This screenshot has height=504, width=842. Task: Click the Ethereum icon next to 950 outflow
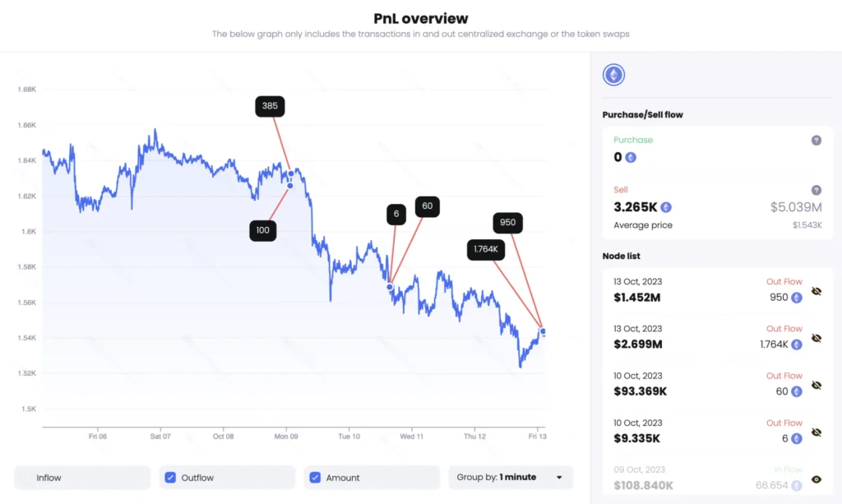(x=796, y=298)
